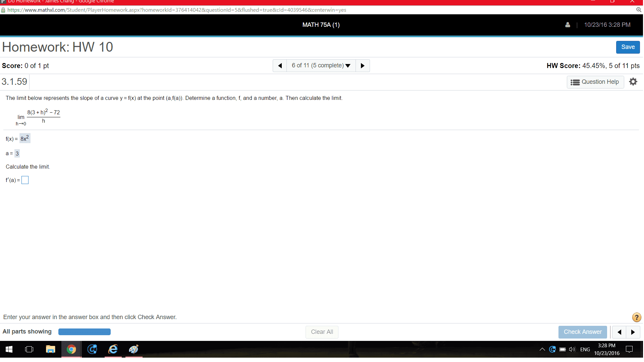Go to previous question arrow near score

(280, 66)
